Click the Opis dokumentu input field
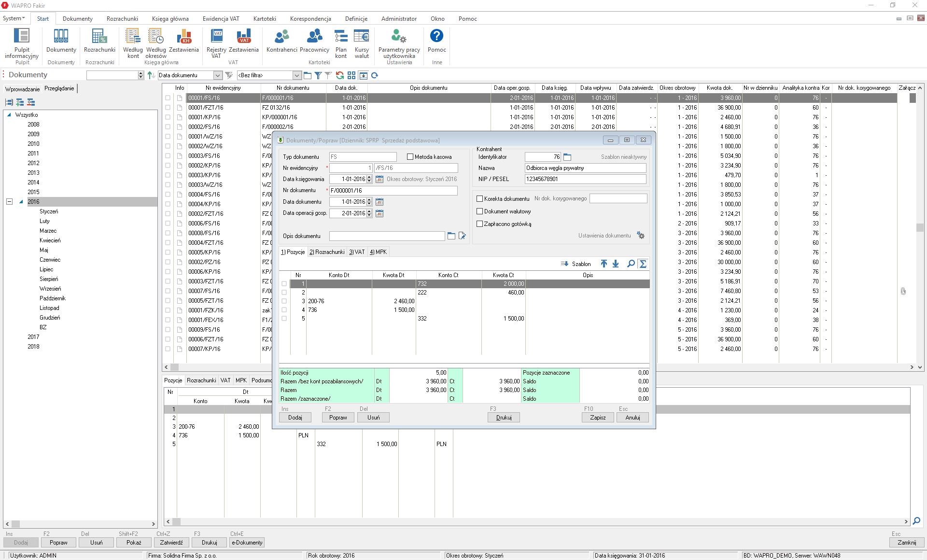The image size is (927, 560). click(x=386, y=236)
